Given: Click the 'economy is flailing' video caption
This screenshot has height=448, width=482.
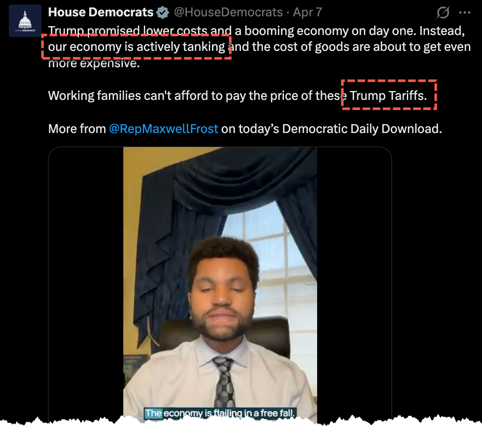Looking at the screenshot, I should [x=220, y=413].
